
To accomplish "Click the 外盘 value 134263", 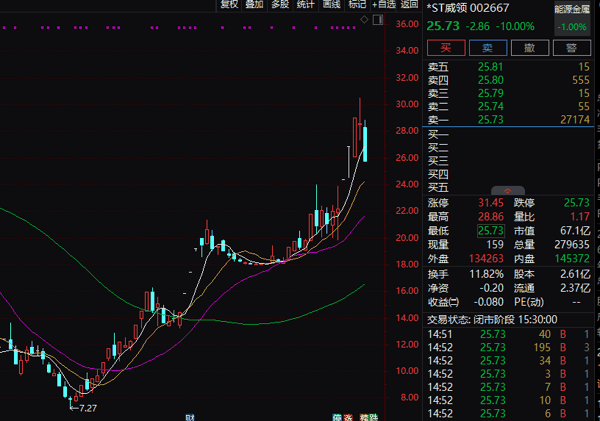I will click(486, 259).
